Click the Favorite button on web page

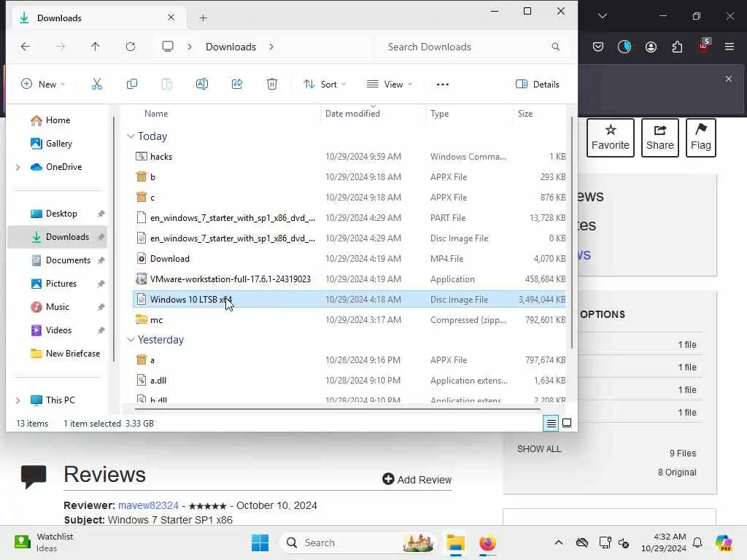tap(611, 138)
